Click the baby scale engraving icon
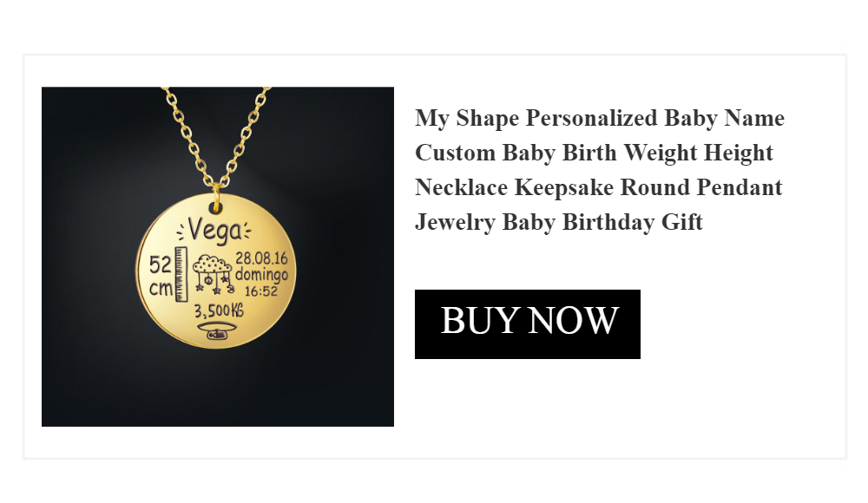This screenshot has height=503, width=868. coord(218,331)
